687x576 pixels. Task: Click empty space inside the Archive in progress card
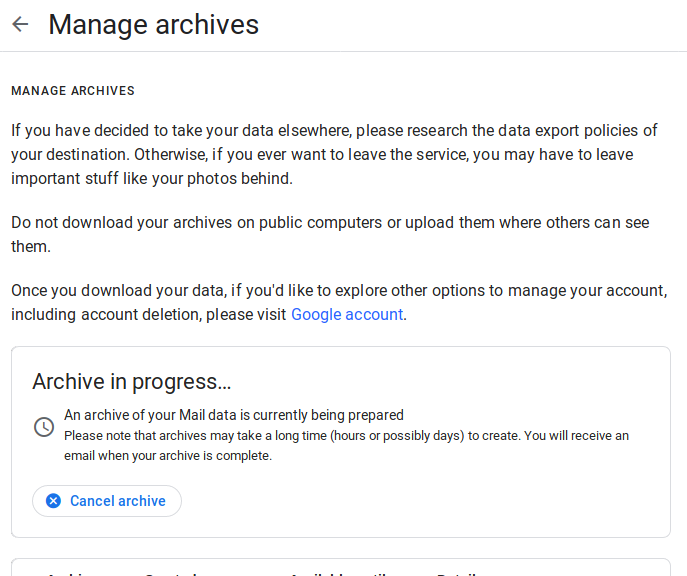(x=438, y=499)
